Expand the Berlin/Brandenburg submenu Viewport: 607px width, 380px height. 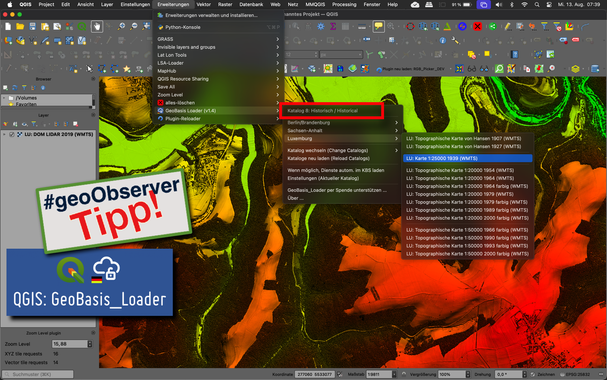pos(343,122)
